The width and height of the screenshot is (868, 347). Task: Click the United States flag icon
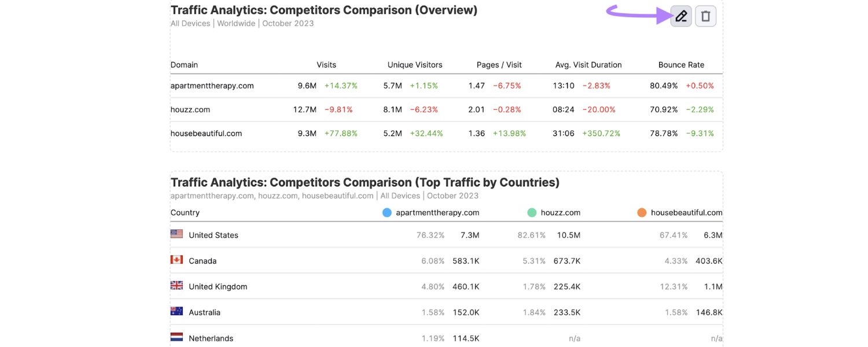click(x=176, y=234)
